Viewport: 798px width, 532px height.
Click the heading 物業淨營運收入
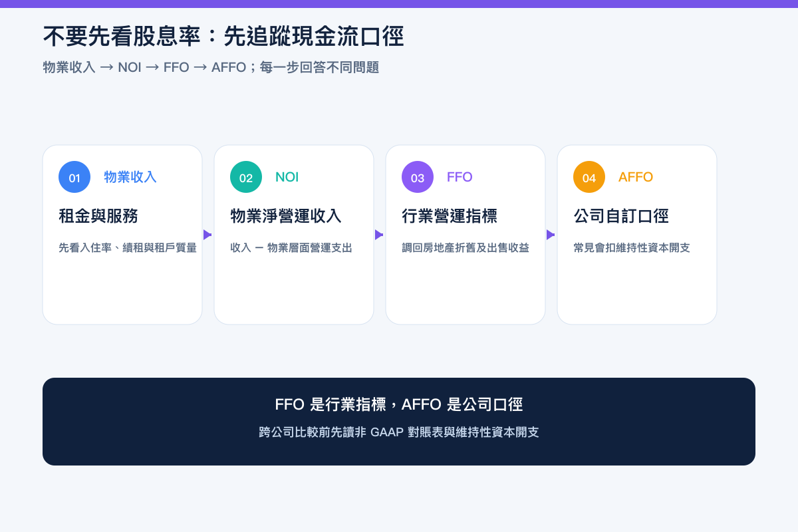click(x=286, y=216)
